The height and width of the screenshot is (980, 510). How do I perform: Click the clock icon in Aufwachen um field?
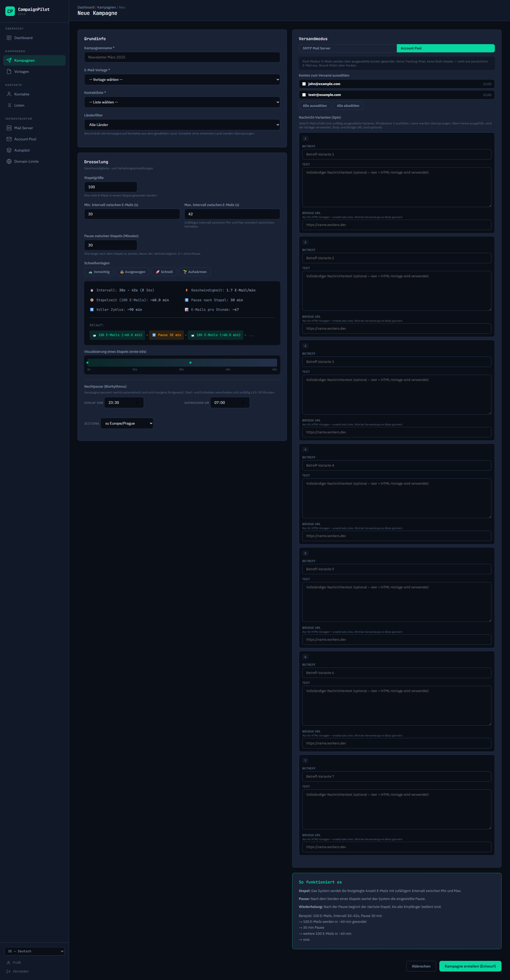pos(243,403)
